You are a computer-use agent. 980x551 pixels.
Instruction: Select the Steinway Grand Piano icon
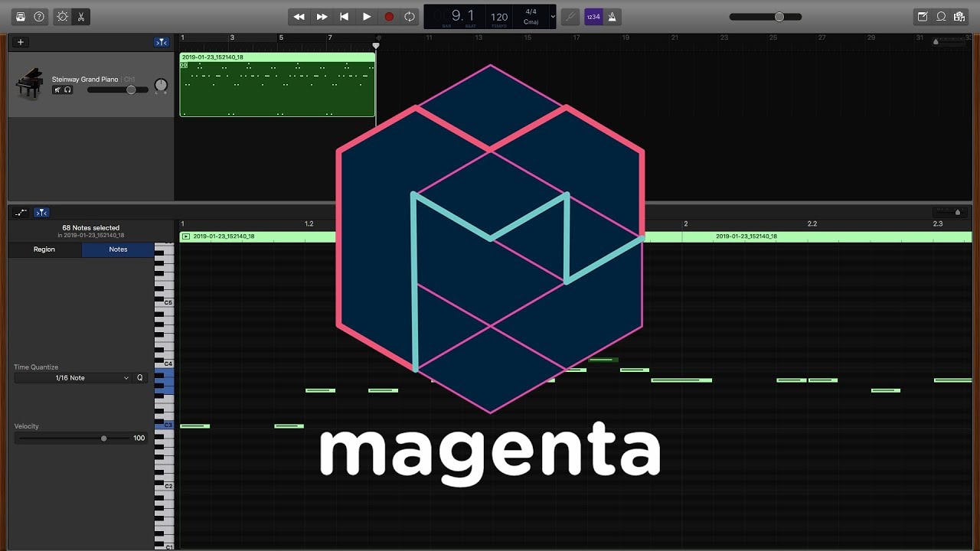pos(30,84)
